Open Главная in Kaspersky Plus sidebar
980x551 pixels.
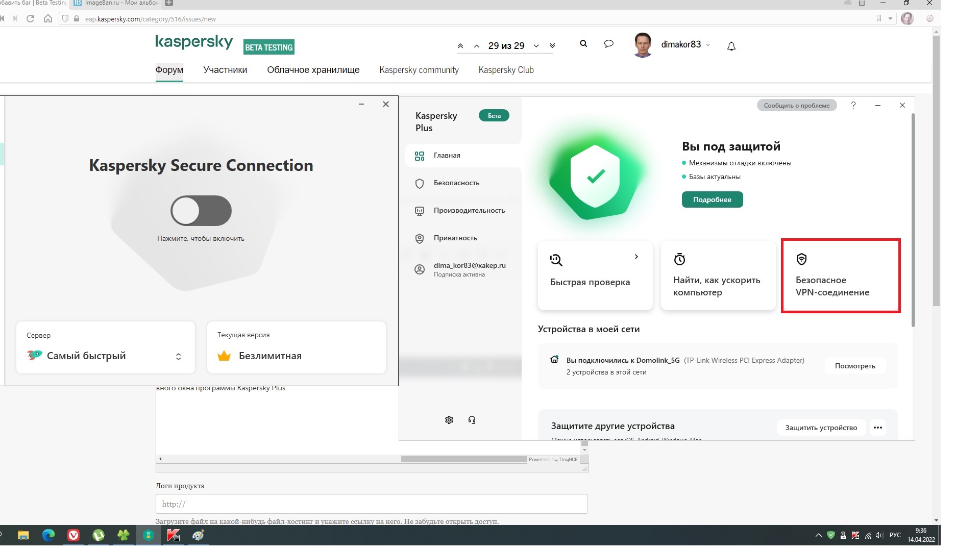pos(463,156)
